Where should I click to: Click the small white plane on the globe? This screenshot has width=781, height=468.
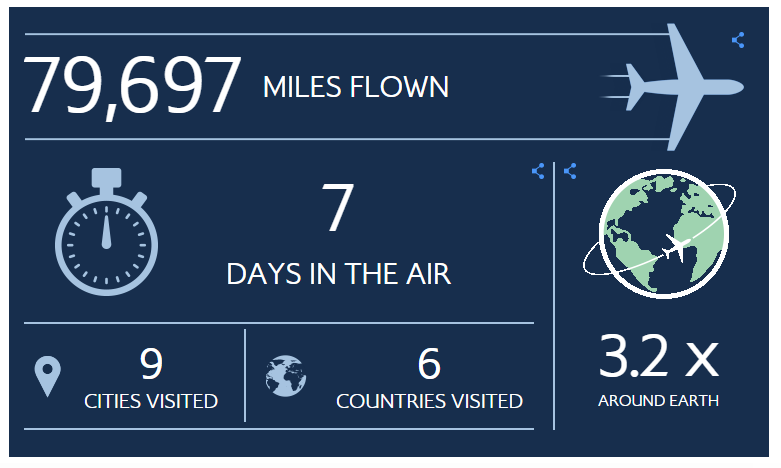[677, 247]
